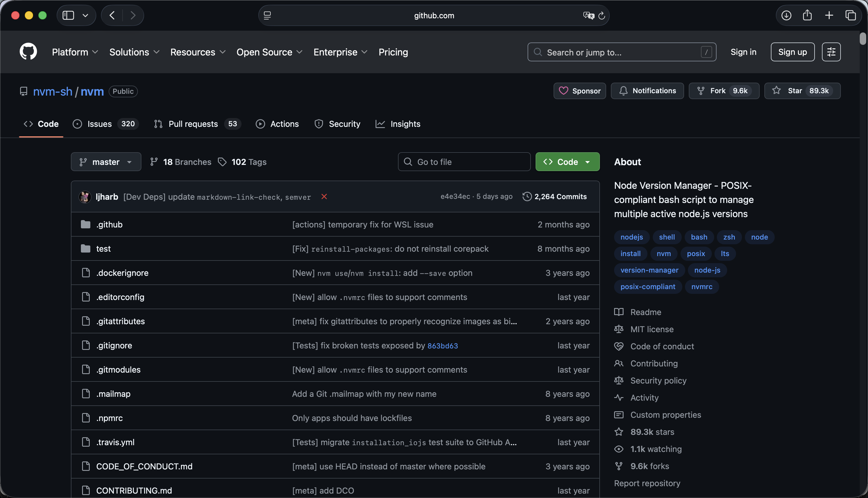Click the failed status X on latest commit

[x=324, y=197]
